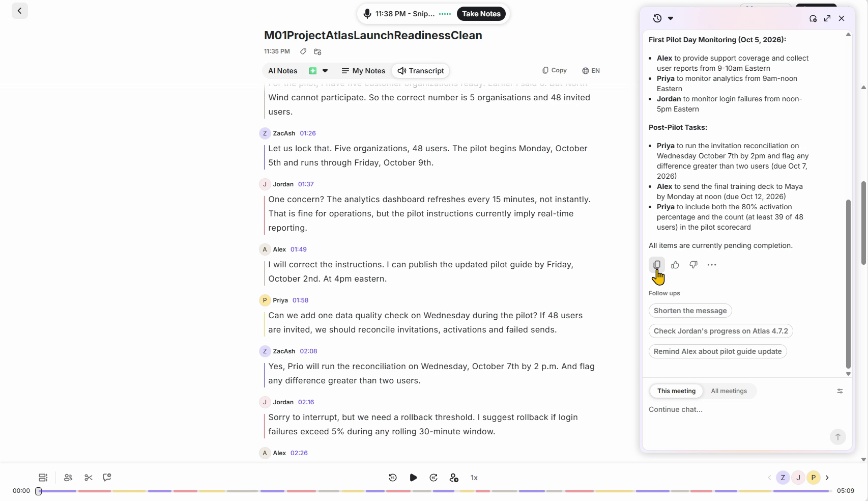This screenshot has height=501, width=868.
Task: Switch to the My Notes tab
Action: [x=363, y=71]
